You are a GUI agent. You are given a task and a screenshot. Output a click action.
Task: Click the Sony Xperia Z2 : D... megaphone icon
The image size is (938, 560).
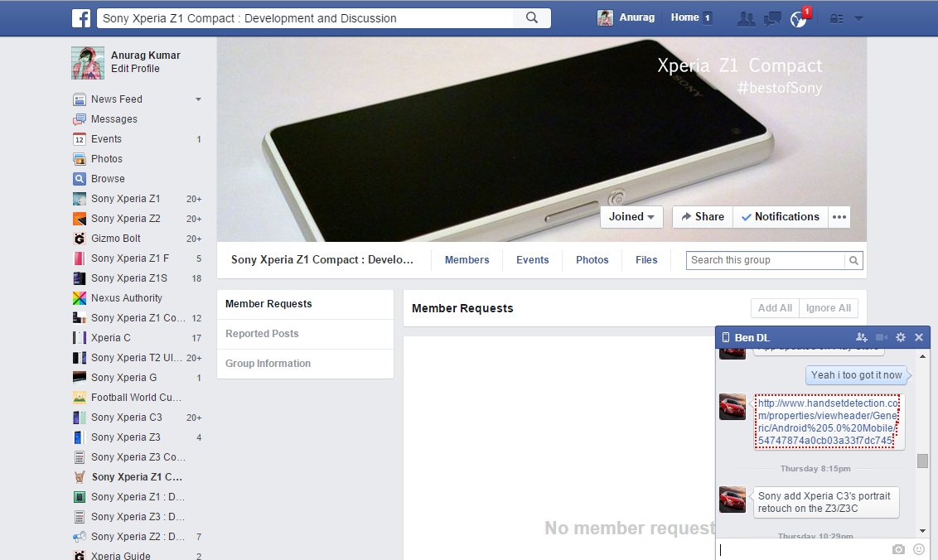(79, 536)
